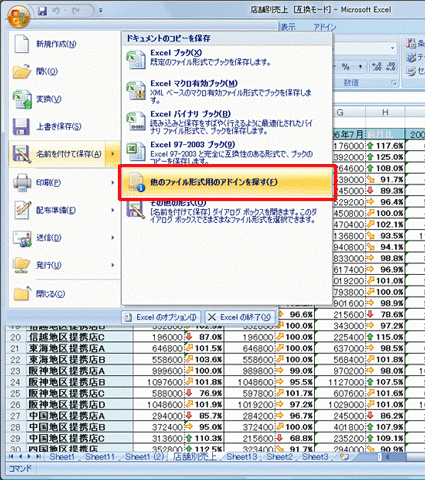
Task: Click Excel のオプション(I) button
Action: pyautogui.click(x=161, y=317)
